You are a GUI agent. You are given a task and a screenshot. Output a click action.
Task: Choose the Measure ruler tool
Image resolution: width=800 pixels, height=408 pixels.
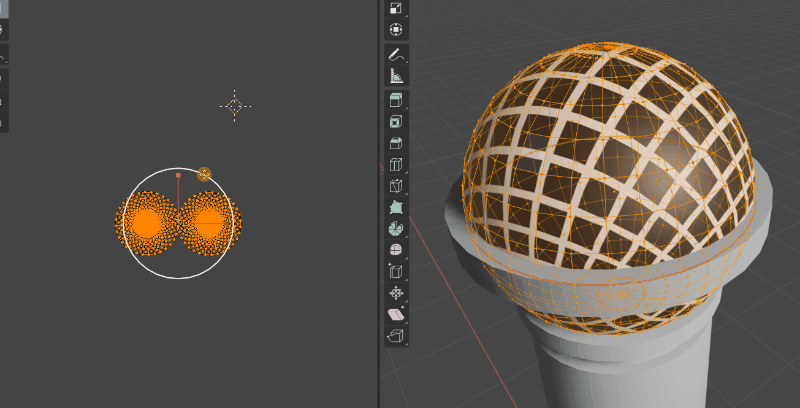pyautogui.click(x=396, y=75)
